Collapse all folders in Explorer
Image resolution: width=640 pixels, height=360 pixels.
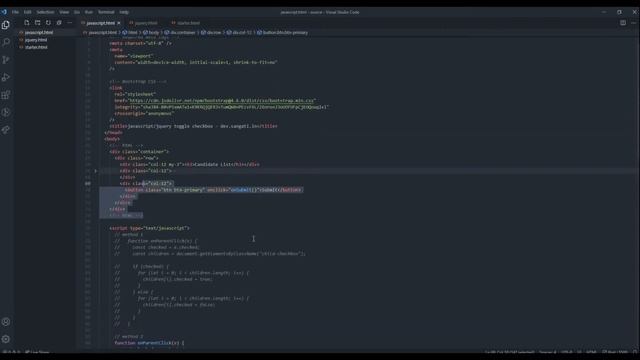point(59,23)
